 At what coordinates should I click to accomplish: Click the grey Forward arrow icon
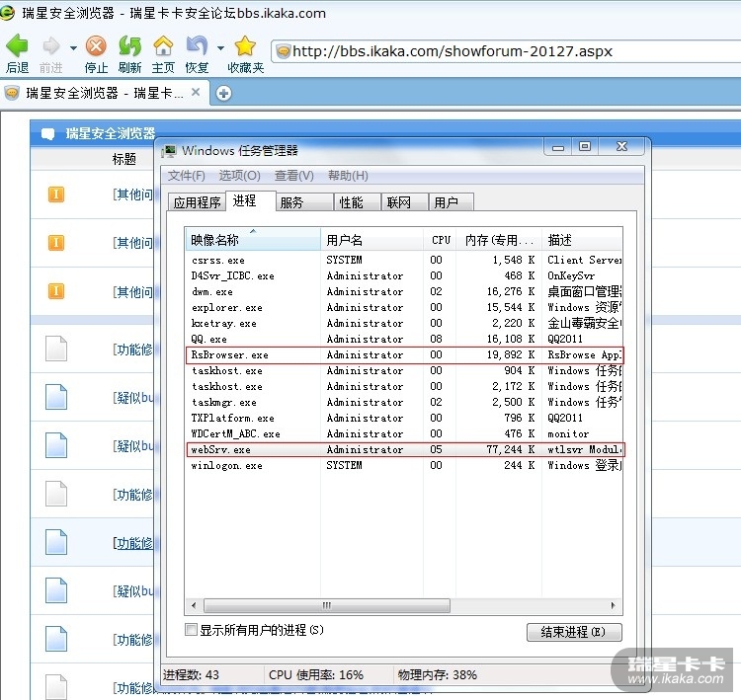click(50, 46)
